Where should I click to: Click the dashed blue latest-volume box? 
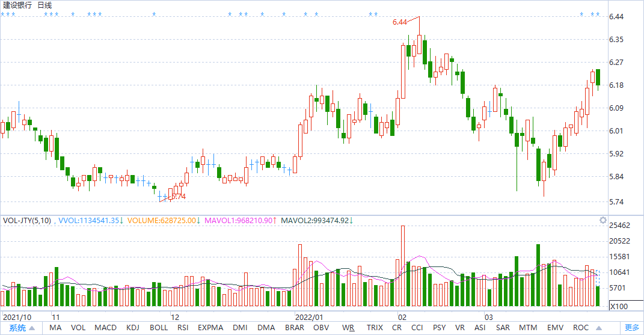598,278
